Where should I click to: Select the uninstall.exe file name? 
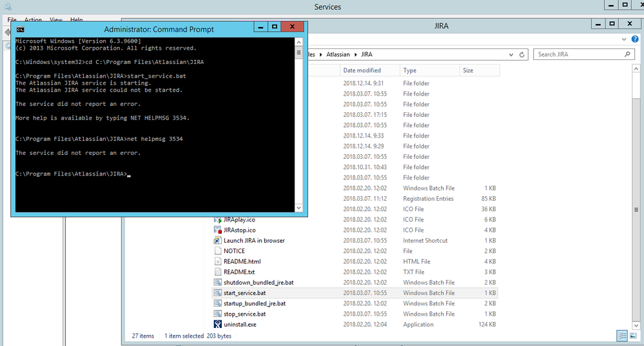point(240,324)
